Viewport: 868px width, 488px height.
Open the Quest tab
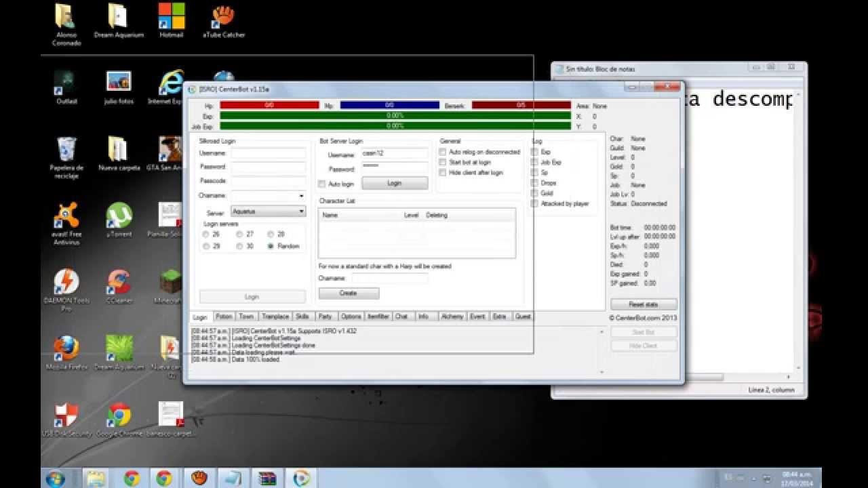(x=522, y=317)
